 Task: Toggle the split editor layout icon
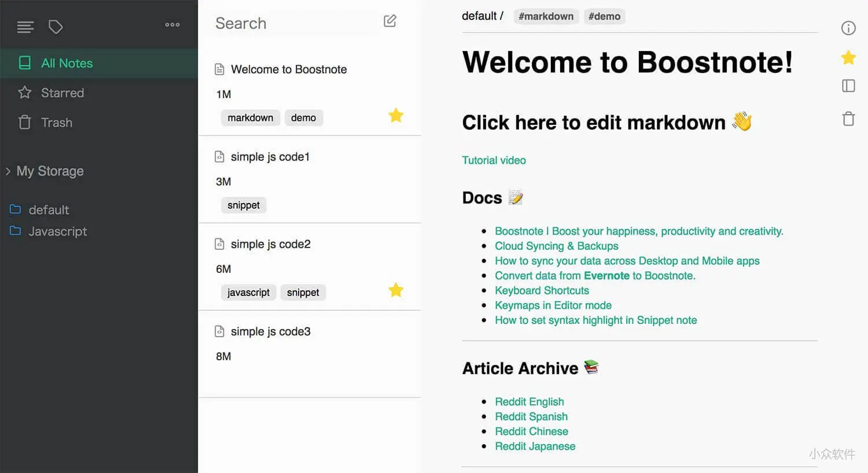click(x=848, y=86)
